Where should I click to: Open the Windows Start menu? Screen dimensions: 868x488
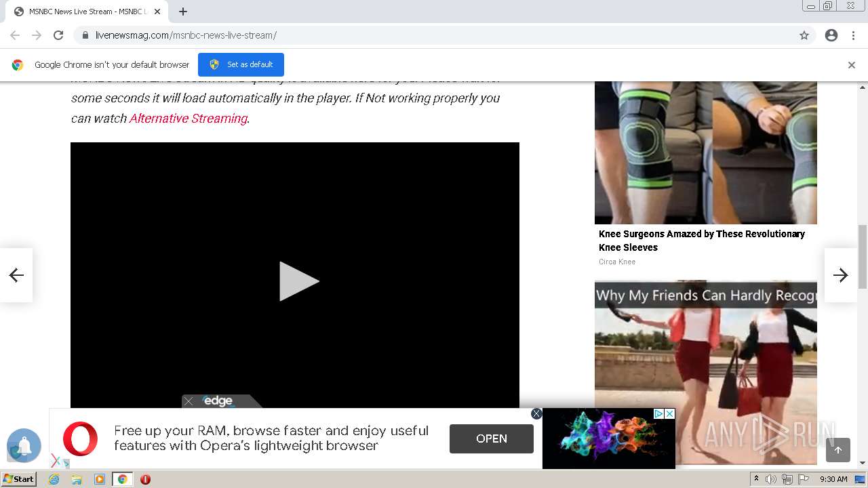19,479
